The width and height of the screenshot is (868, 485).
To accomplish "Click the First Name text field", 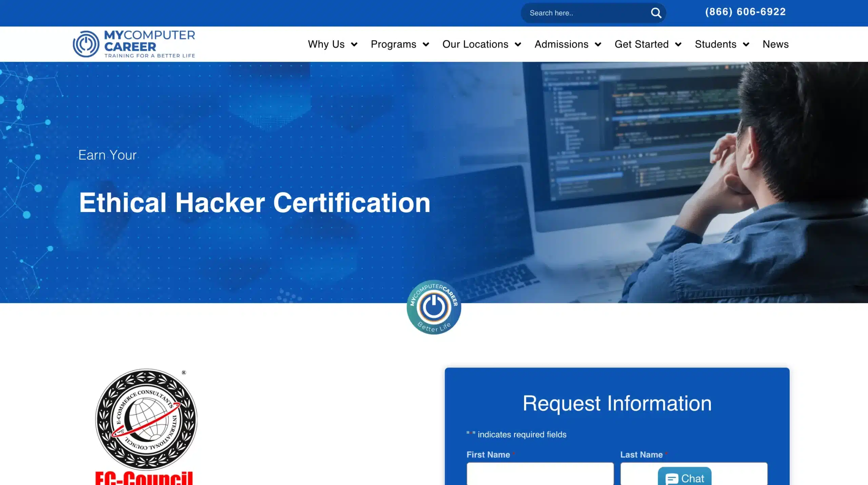I will 540,474.
